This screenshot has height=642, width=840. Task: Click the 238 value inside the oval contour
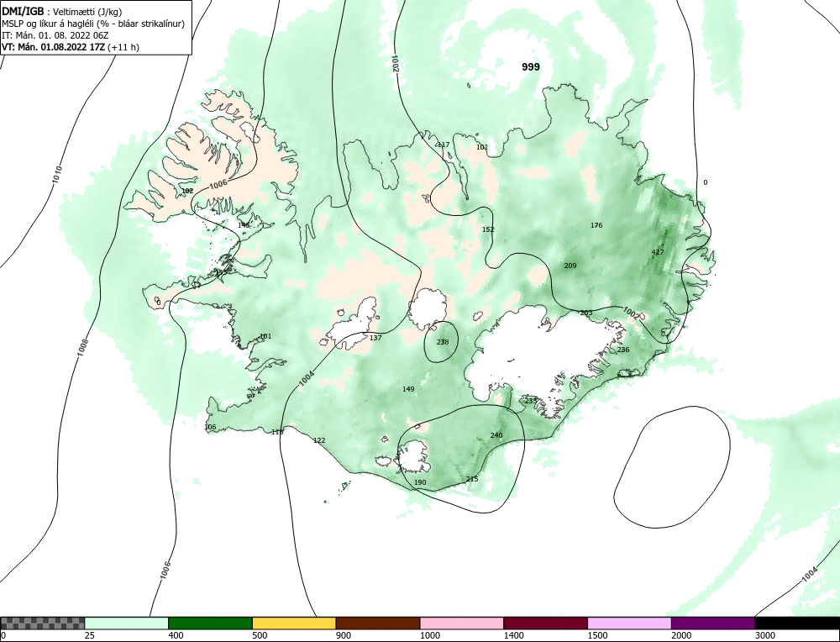[x=443, y=342]
